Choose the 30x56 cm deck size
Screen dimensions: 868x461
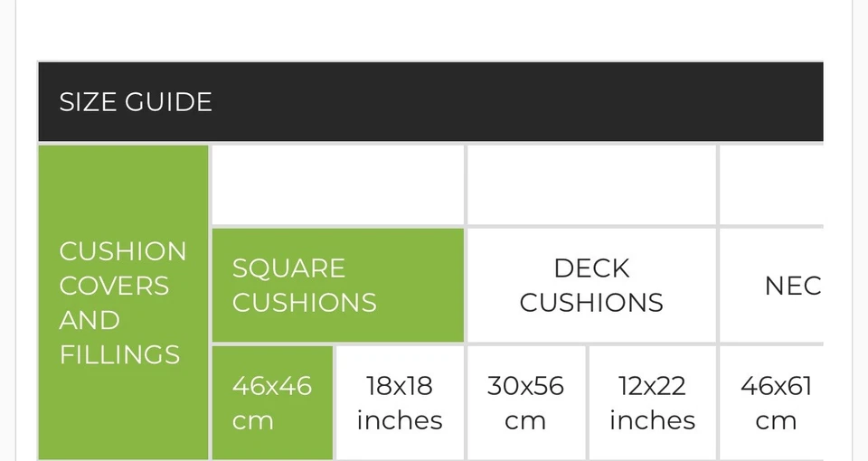(525, 402)
